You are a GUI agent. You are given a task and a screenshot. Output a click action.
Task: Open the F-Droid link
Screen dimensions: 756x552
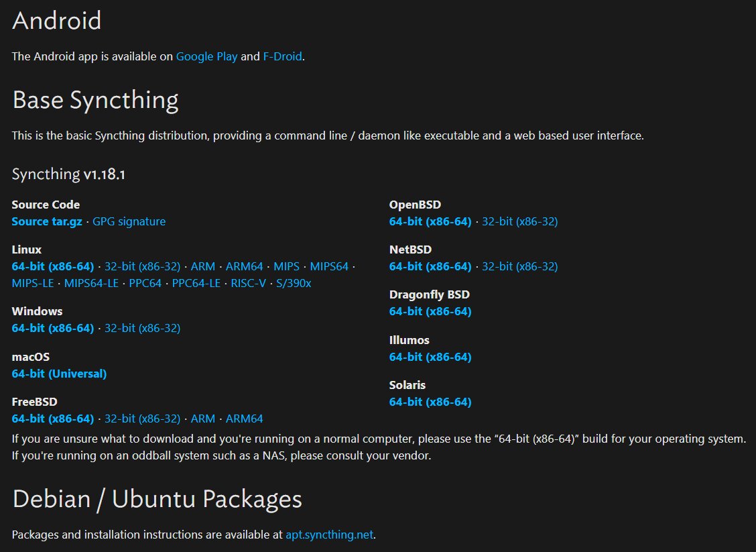(283, 56)
